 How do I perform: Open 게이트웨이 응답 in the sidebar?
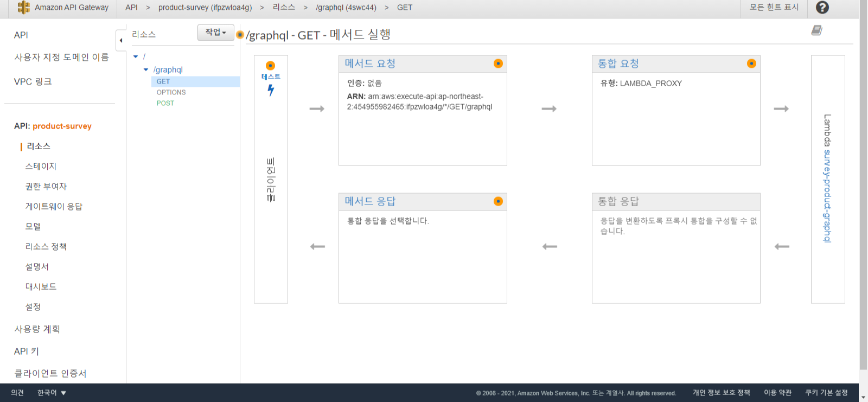[54, 206]
